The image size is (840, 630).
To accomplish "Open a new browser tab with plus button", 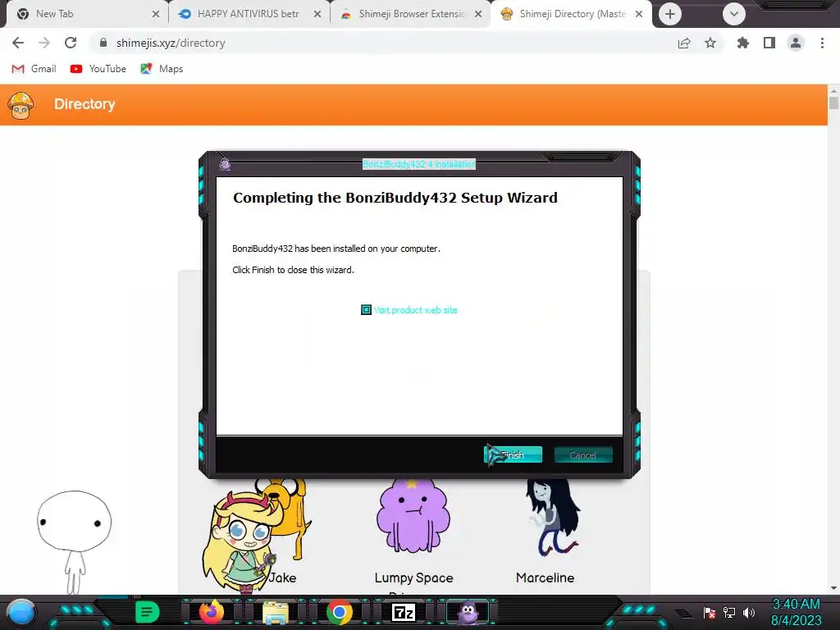I will coord(669,14).
